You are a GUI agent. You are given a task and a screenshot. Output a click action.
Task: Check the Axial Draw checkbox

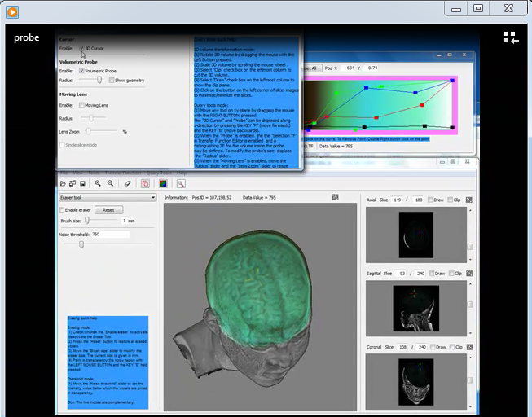[430, 200]
